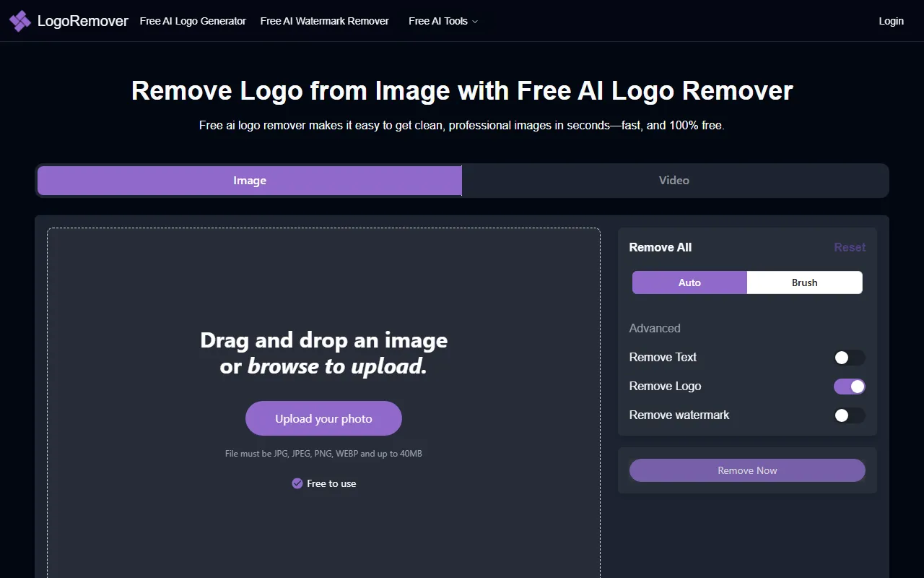Click the purple LogoRemover logo icon
This screenshot has height=578, width=924.
pyautogui.click(x=20, y=21)
